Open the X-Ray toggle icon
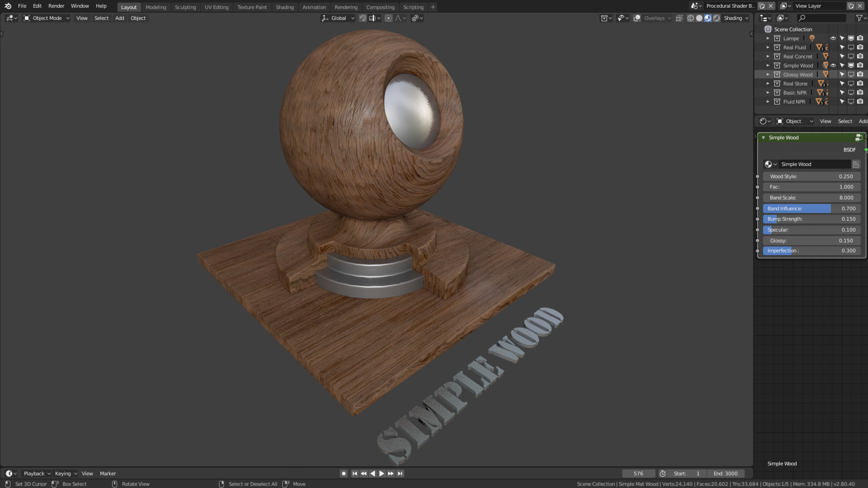 [x=679, y=18]
